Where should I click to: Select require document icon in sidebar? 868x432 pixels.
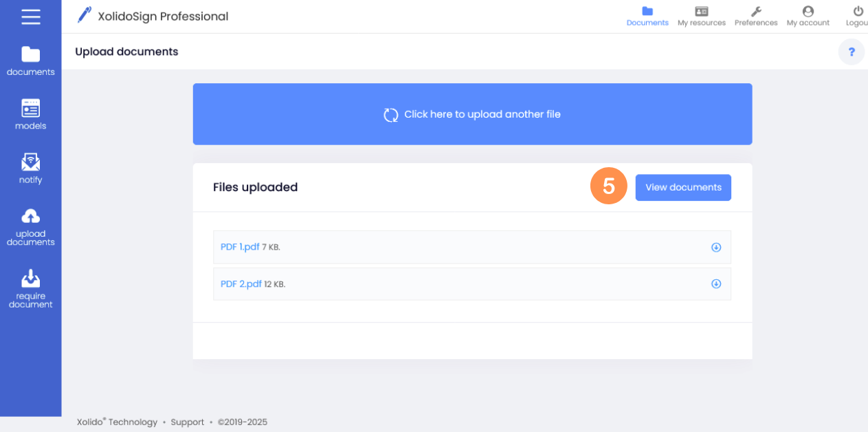pyautogui.click(x=30, y=277)
